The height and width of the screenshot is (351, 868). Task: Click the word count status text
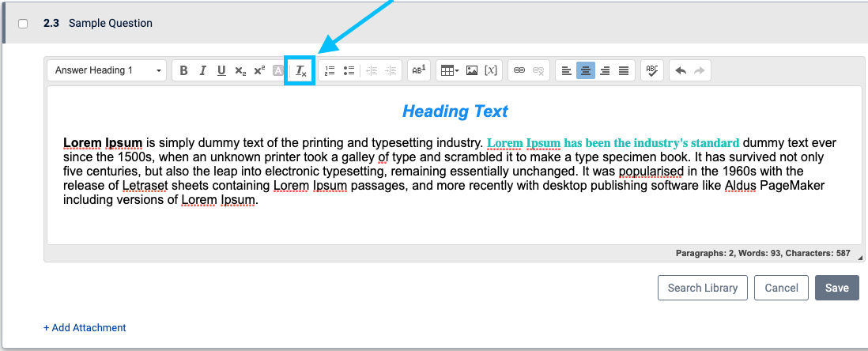(x=763, y=253)
